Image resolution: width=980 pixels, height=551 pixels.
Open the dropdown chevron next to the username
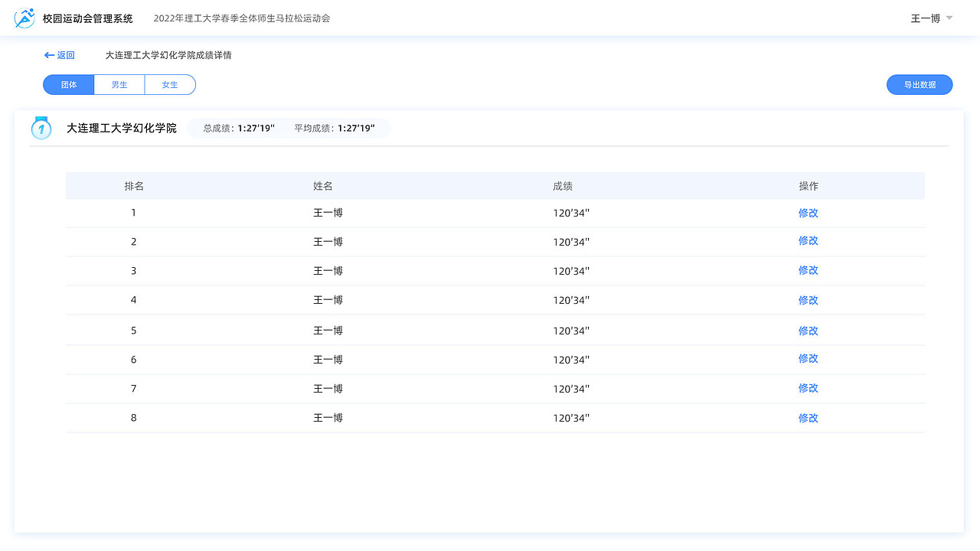[949, 18]
